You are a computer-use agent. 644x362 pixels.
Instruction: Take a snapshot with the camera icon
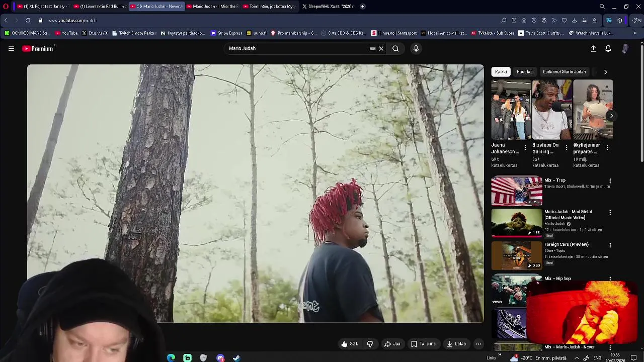click(524, 21)
